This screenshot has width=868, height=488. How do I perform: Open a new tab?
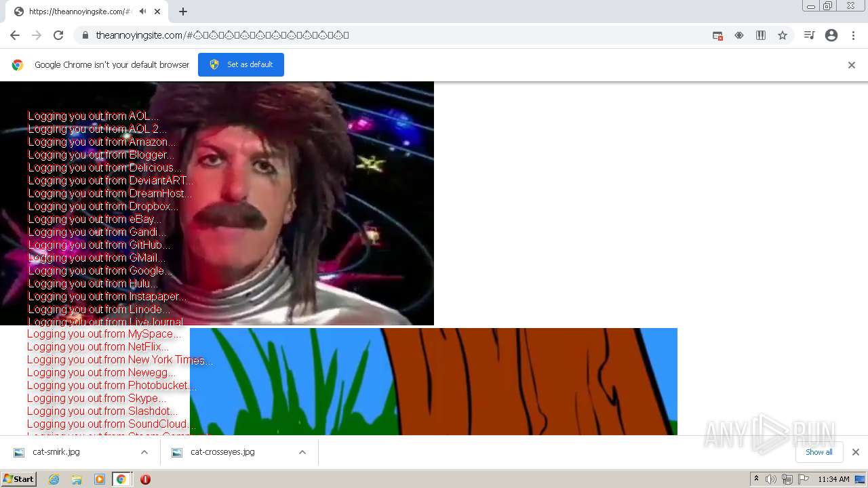(183, 12)
